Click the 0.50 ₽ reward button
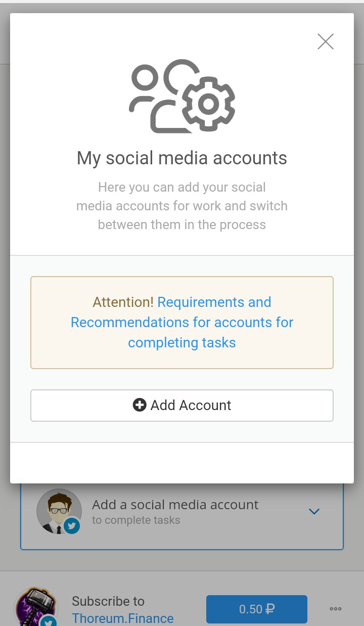This screenshot has width=364, height=626. 256,609
